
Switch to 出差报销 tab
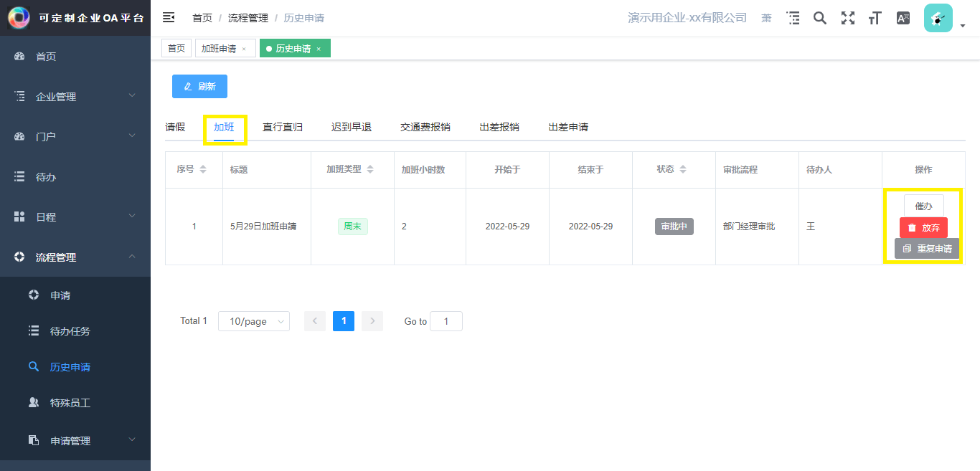(x=499, y=127)
